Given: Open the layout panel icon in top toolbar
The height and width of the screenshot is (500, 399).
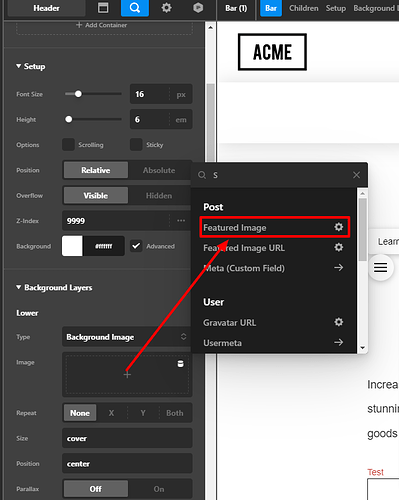Looking at the screenshot, I should click(103, 8).
